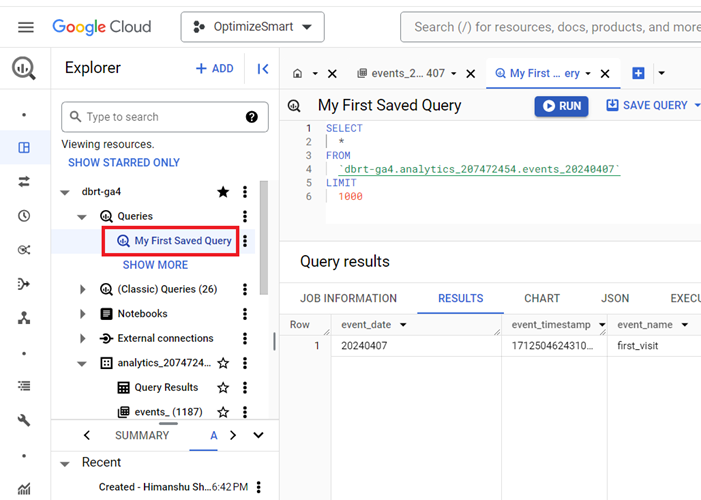
Task: Close the events_2...407 tab
Action: click(x=471, y=74)
